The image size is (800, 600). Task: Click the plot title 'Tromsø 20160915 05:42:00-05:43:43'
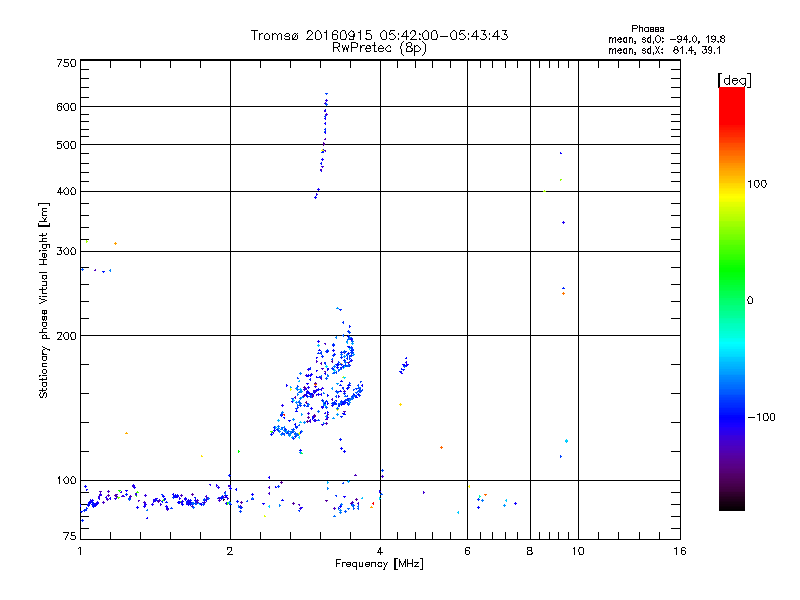(379, 35)
